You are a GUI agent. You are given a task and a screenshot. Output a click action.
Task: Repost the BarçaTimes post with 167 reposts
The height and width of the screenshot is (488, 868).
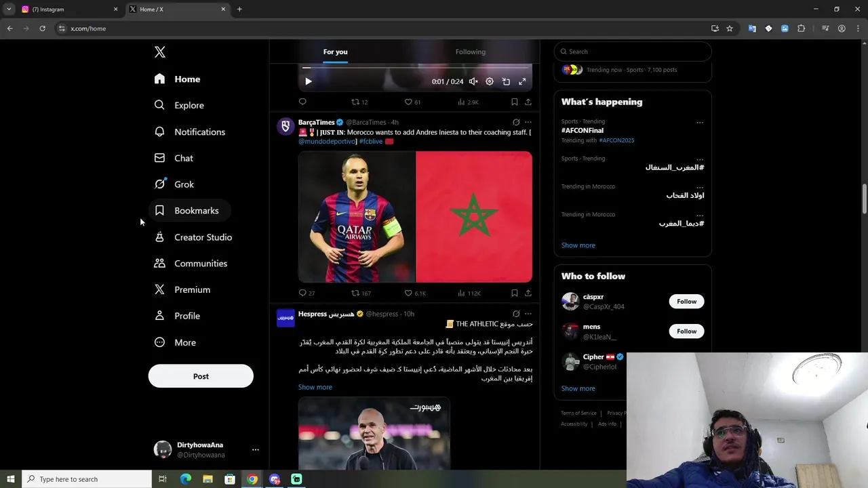(x=361, y=293)
